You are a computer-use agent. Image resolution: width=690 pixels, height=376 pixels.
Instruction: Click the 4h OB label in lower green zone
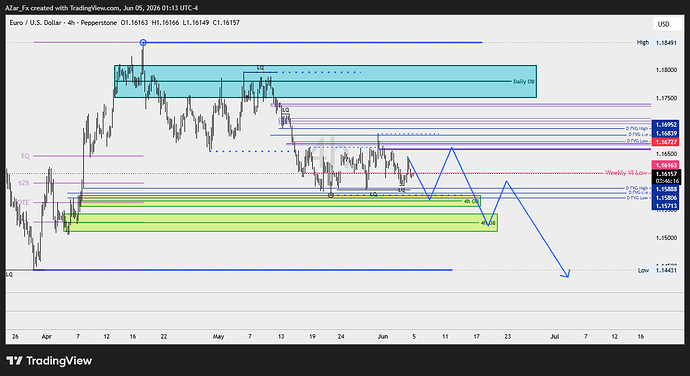coord(488,223)
